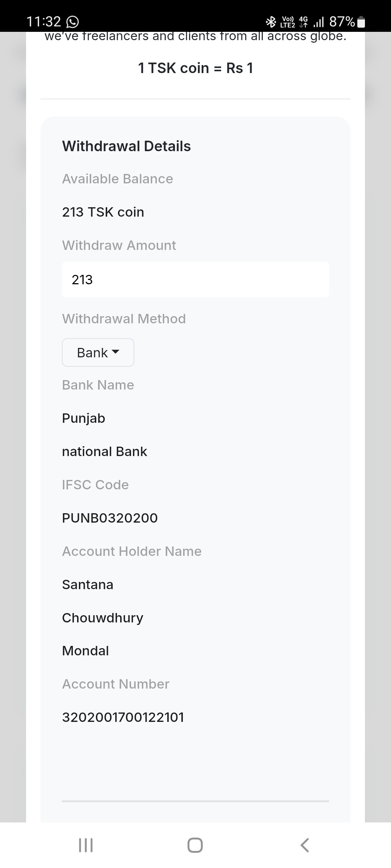This screenshot has height=868, width=391.
Task: Click the caret arrow next to Bank
Action: pos(115,352)
